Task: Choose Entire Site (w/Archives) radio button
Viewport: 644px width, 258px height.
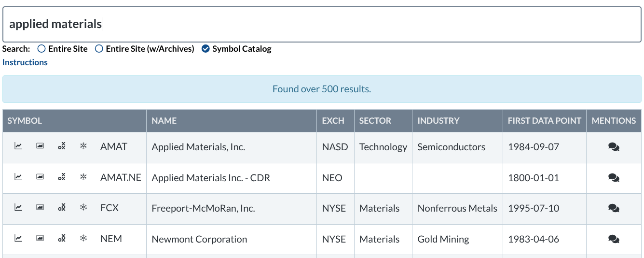Action: coord(99,49)
